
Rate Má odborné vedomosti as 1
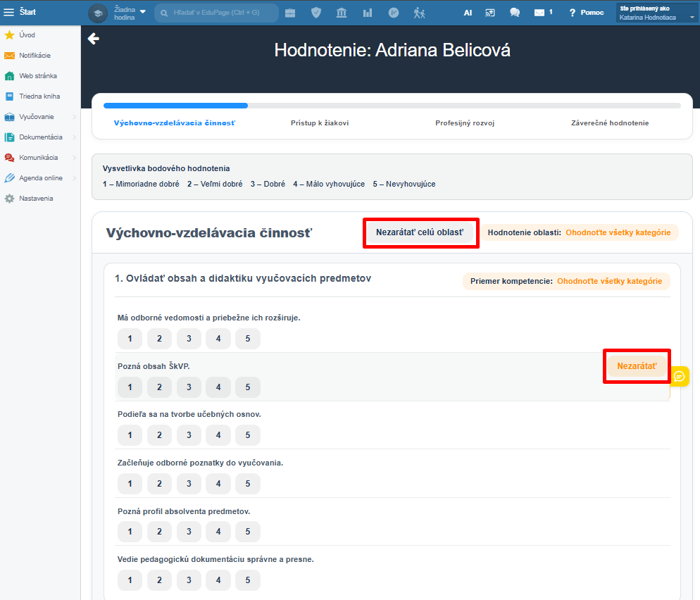[130, 339]
